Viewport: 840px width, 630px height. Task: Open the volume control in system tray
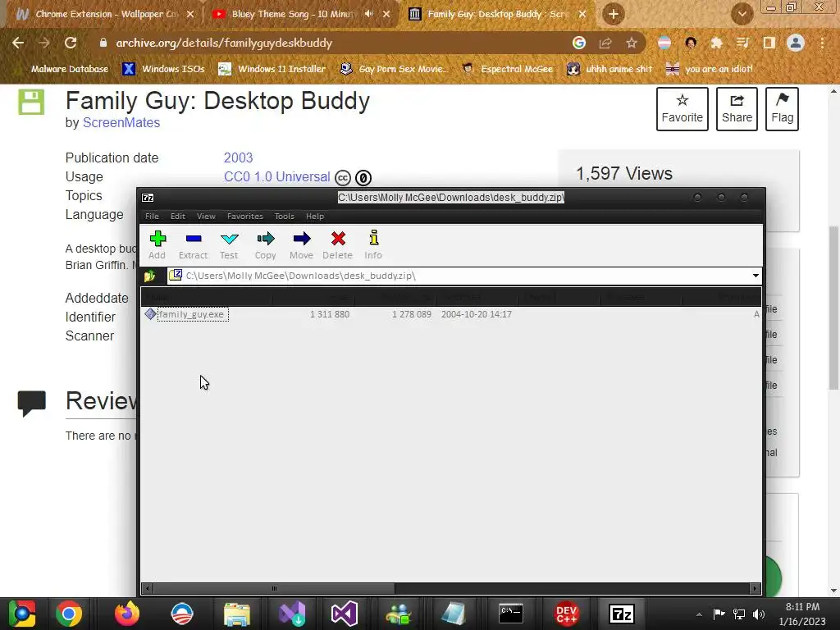[x=759, y=614]
